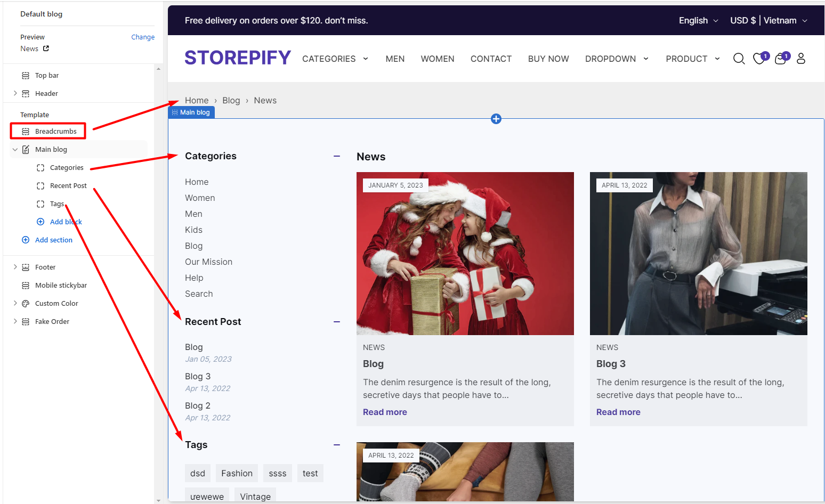Click Read more under Blog 3 post

(618, 412)
